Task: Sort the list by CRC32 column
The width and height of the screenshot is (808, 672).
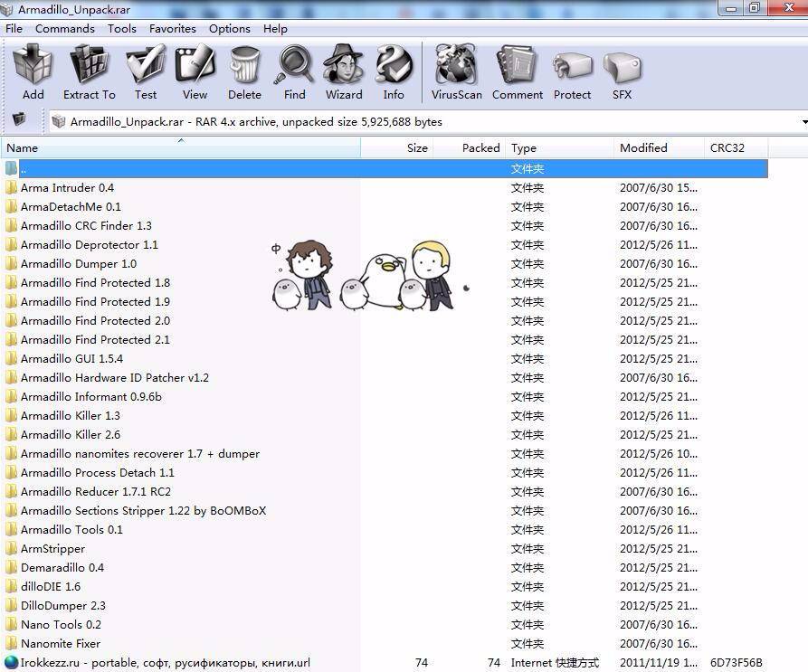Action: click(736, 148)
